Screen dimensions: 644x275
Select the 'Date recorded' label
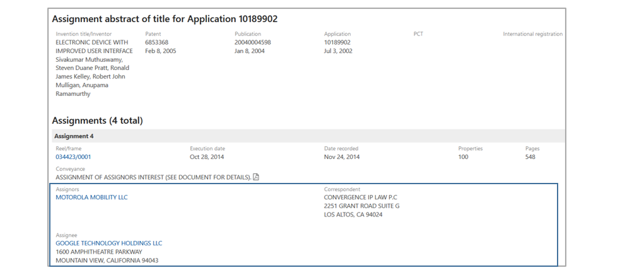[341, 149]
